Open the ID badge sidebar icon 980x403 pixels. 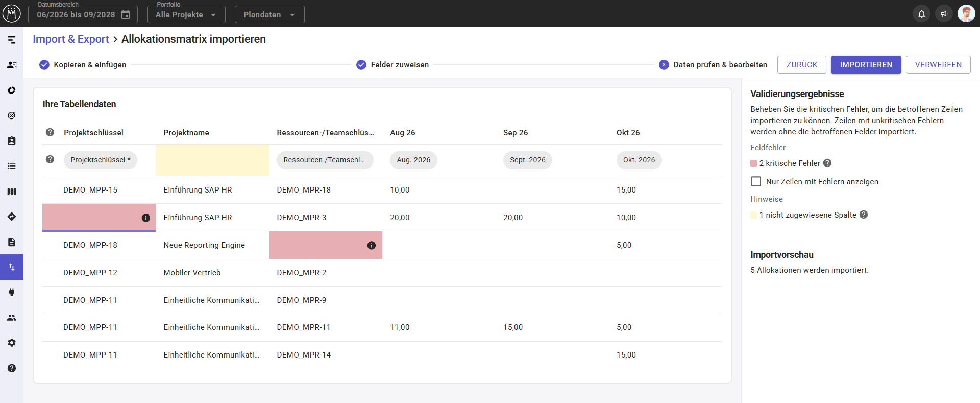[12, 141]
